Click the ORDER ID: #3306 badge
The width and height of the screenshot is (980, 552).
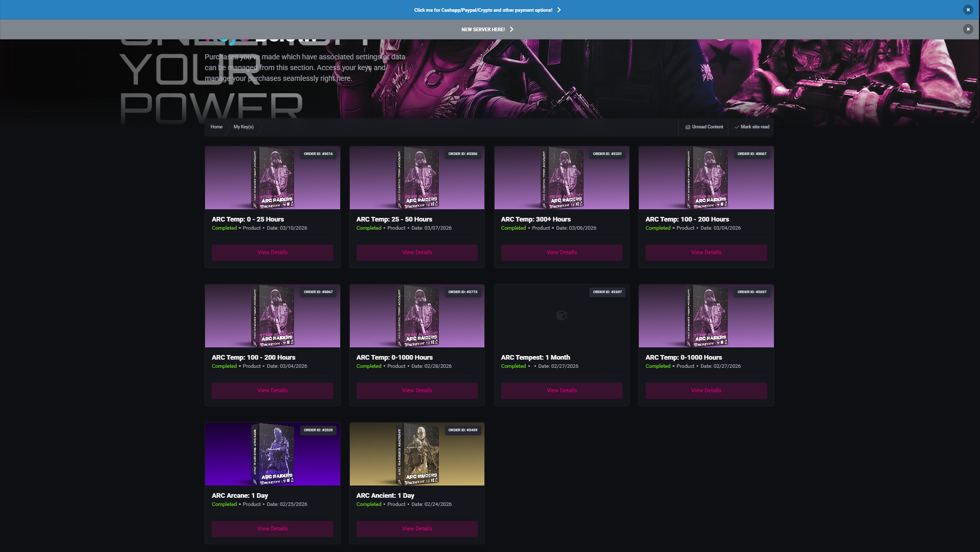click(x=463, y=154)
